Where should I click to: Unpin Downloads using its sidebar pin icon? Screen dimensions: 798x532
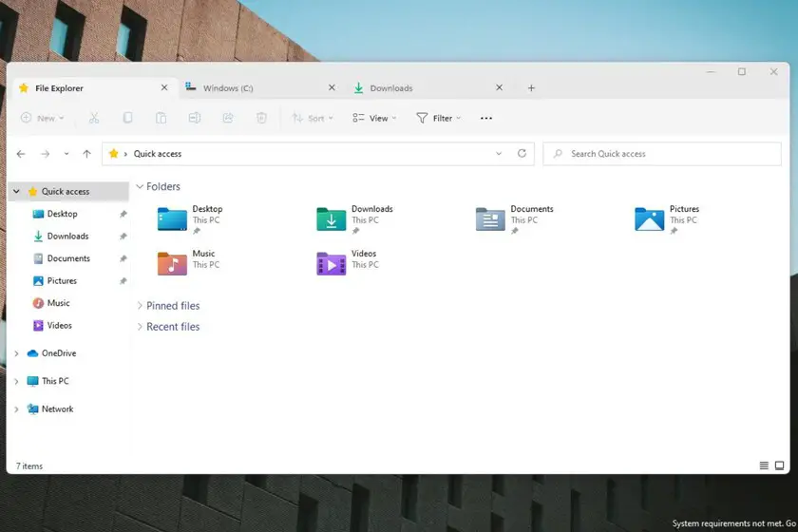[x=123, y=237]
